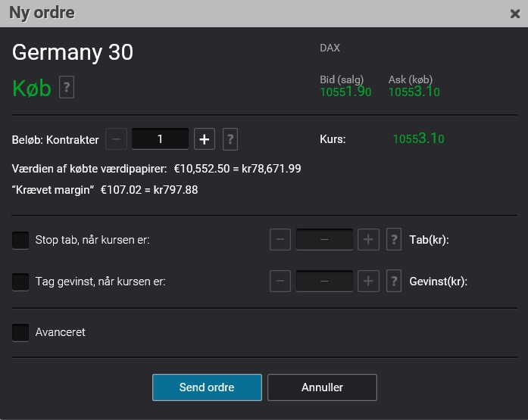528x420 pixels.
Task: Click the Ask price under Ask (køb)
Action: [x=414, y=92]
